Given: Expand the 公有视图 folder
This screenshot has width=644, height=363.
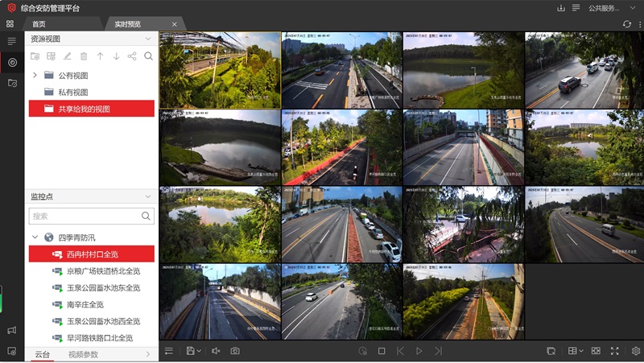Looking at the screenshot, I should (x=35, y=75).
